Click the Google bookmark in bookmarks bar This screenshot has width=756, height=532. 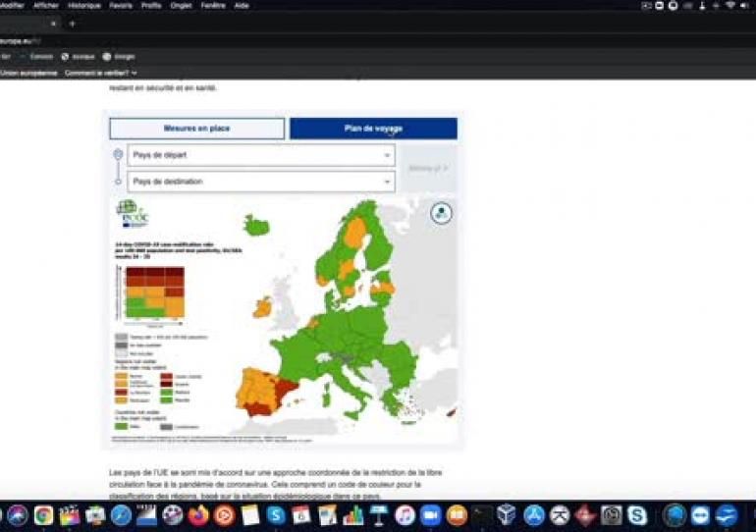pyautogui.click(x=119, y=56)
